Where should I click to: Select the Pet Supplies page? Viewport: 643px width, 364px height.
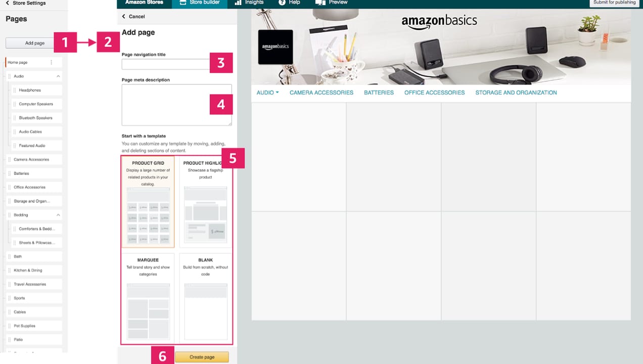click(x=34, y=326)
